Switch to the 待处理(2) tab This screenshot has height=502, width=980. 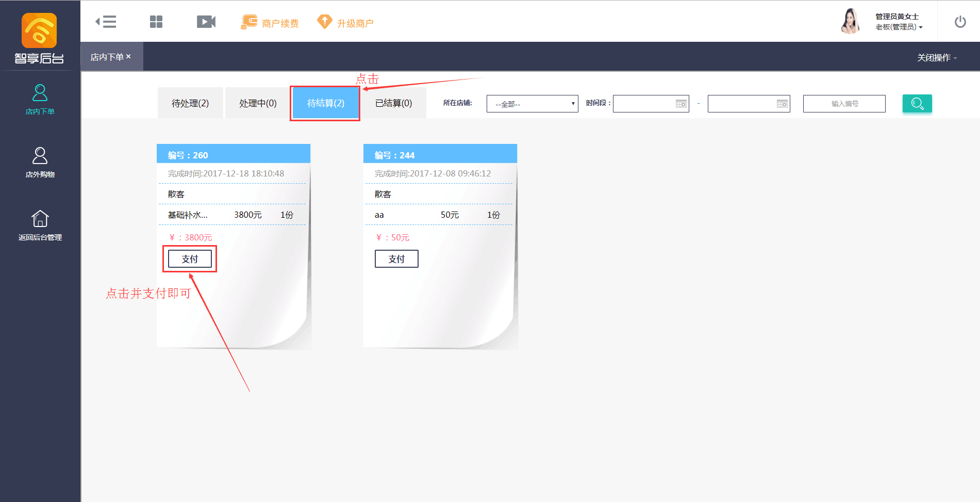(190, 103)
